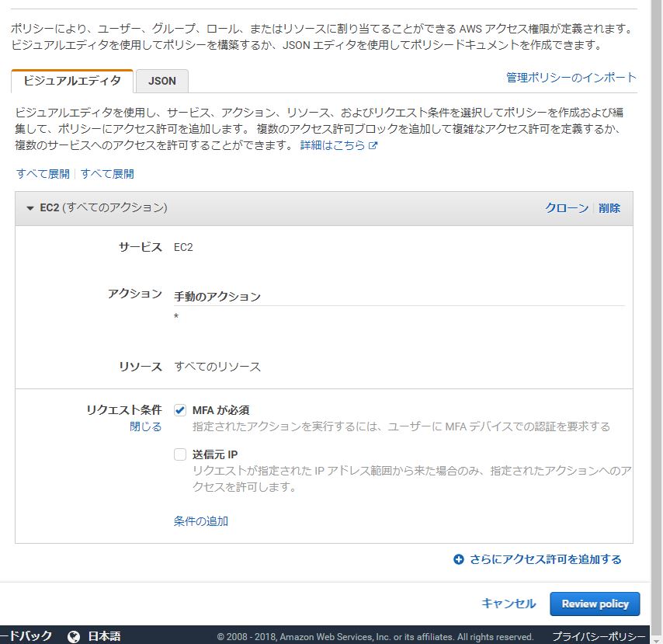Click the Review policy button

click(595, 604)
